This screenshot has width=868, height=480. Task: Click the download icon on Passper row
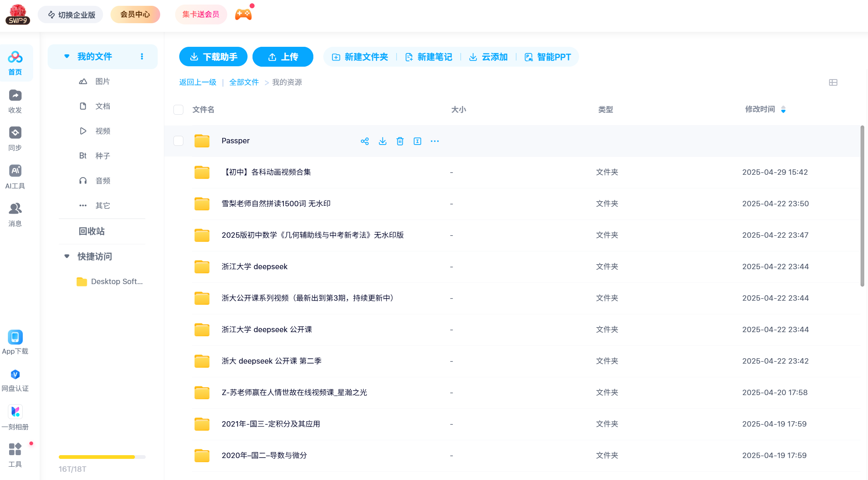click(382, 141)
